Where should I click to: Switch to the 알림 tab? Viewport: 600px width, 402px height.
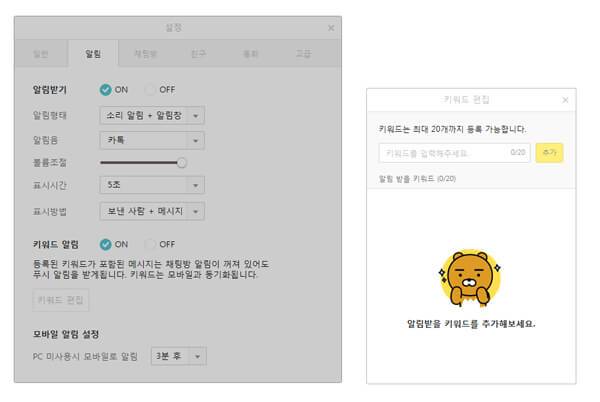(93, 54)
